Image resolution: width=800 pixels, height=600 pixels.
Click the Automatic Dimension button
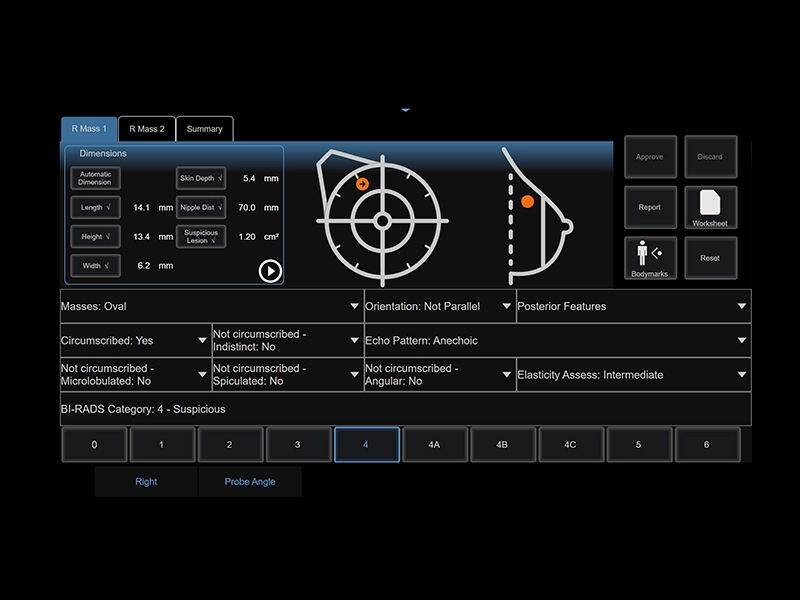pos(96,178)
